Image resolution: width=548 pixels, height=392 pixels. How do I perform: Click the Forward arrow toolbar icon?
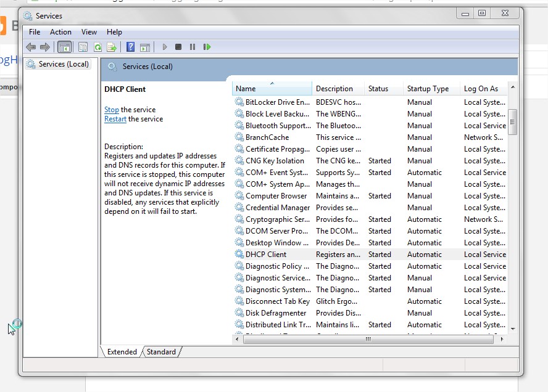(44, 47)
